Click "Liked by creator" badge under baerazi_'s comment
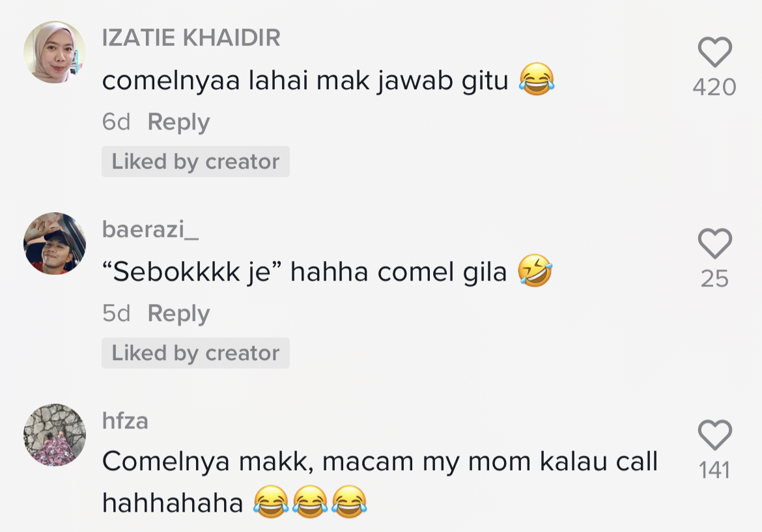762x532 pixels. (x=195, y=353)
